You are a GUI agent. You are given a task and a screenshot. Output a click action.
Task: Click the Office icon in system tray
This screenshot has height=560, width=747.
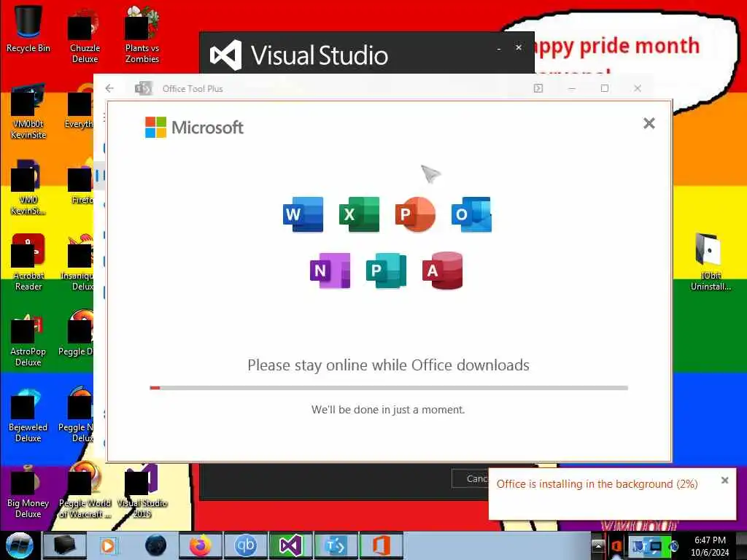point(616,546)
